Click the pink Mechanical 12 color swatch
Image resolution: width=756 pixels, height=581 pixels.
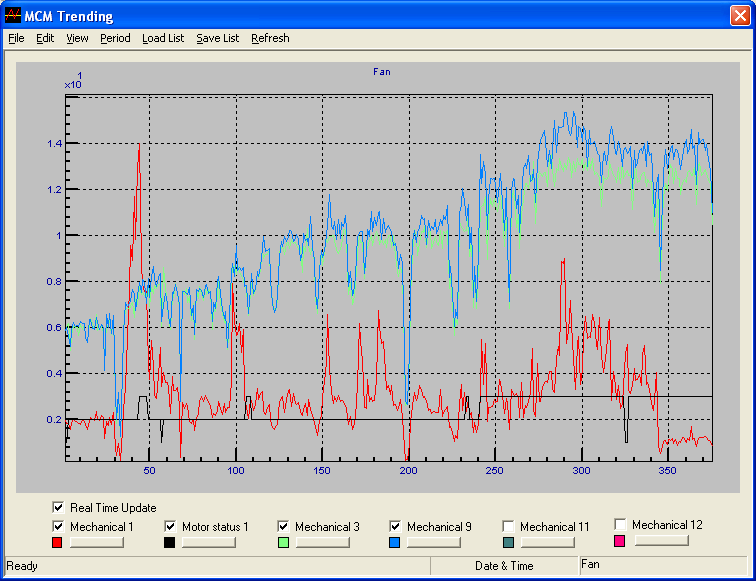(621, 541)
